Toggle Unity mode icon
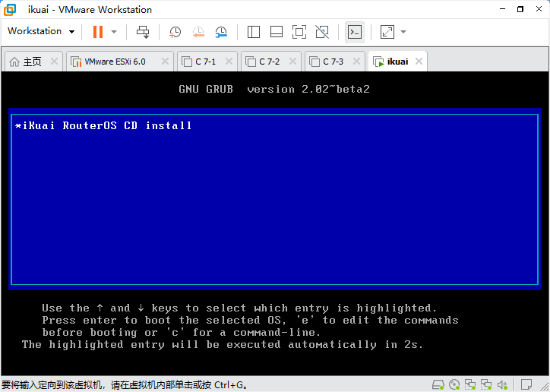Viewport: 550px width, 392px height. tap(322, 32)
